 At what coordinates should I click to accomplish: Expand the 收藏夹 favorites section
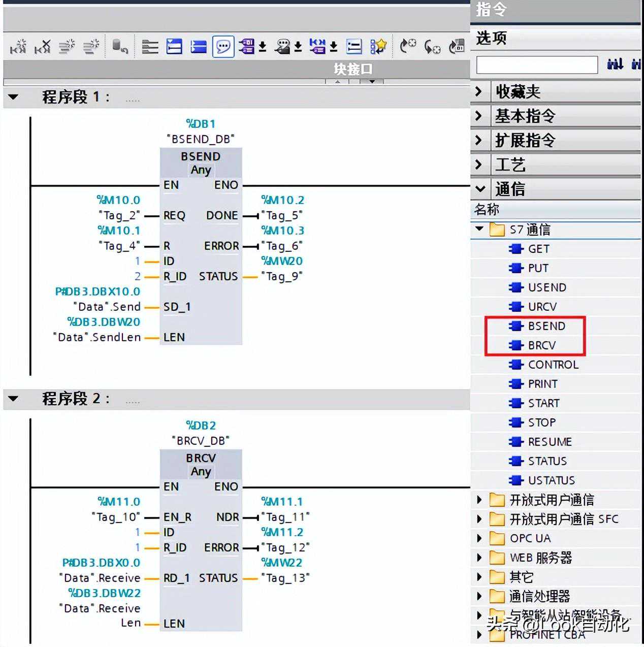(x=478, y=91)
